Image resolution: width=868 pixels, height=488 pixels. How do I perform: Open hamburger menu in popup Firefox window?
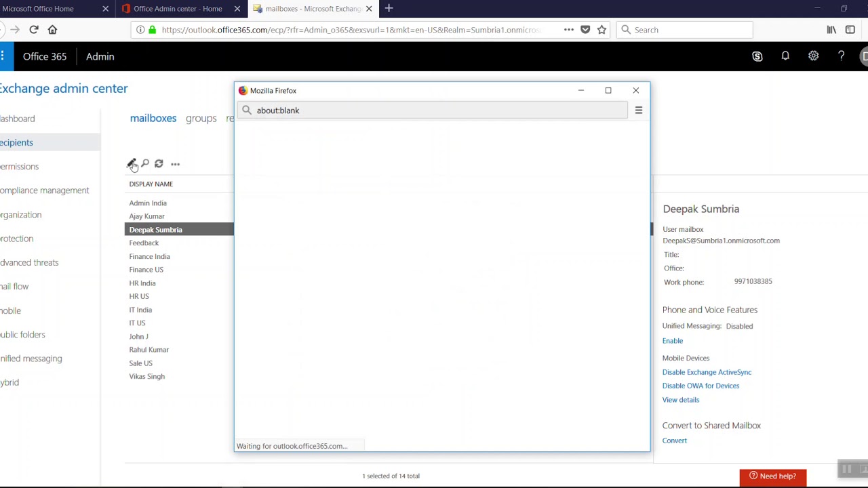[639, 110]
